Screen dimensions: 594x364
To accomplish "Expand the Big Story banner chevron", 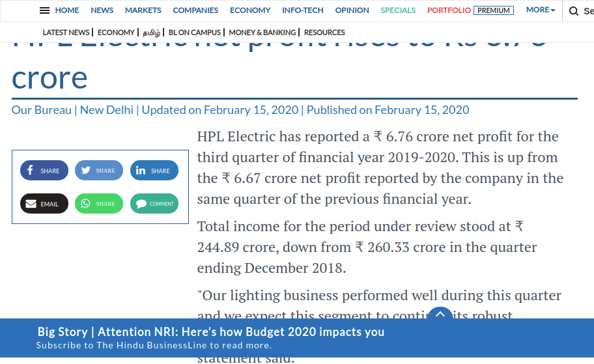I will click(x=440, y=314).
